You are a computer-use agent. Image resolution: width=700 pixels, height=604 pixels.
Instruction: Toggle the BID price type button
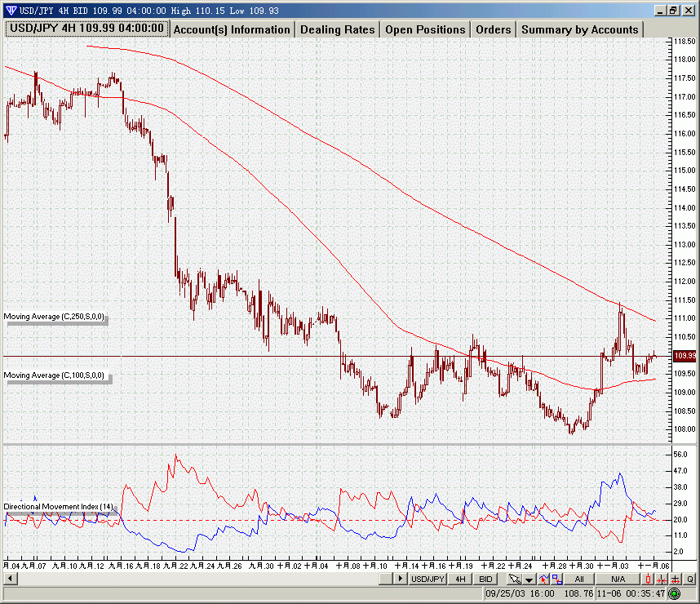pyautogui.click(x=485, y=579)
